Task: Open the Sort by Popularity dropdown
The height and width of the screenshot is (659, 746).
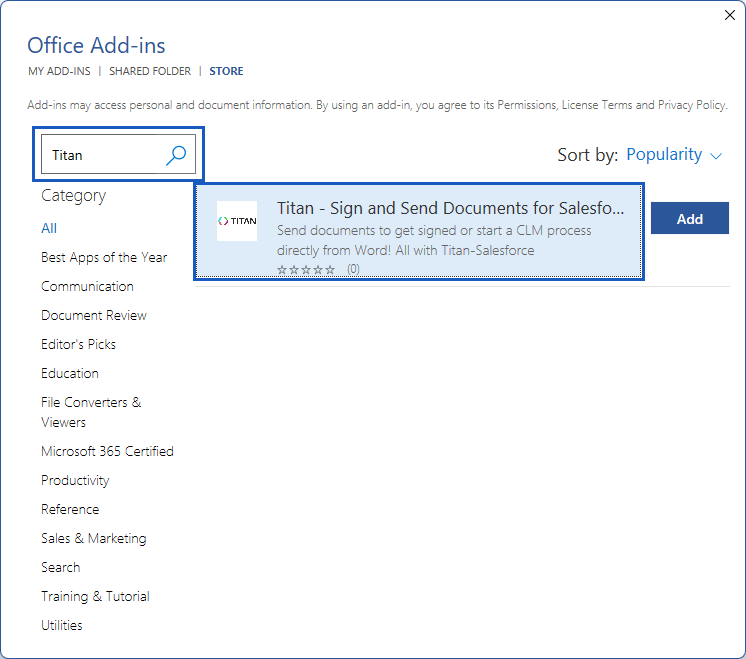Action: point(674,155)
